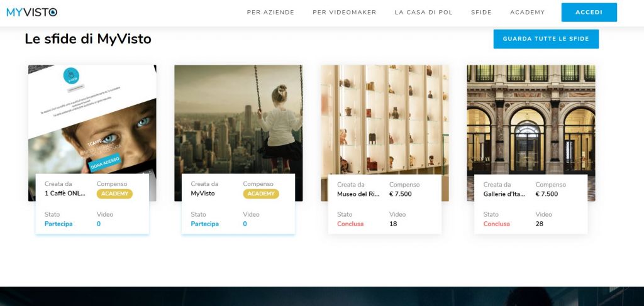Click Academy badge on MyVisto card
This screenshot has height=306, width=644.
[x=261, y=194]
